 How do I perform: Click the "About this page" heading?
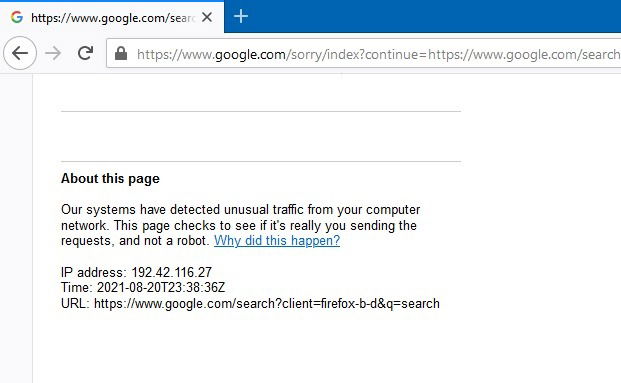(110, 179)
